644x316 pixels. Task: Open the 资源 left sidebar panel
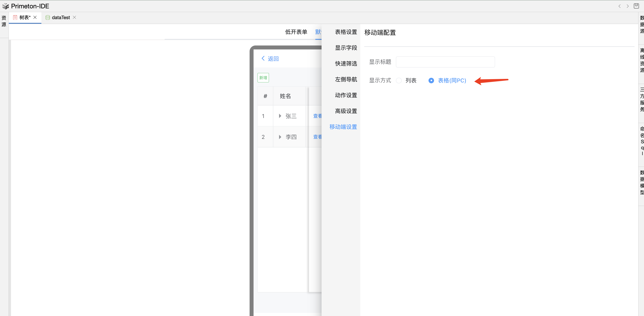point(4,21)
